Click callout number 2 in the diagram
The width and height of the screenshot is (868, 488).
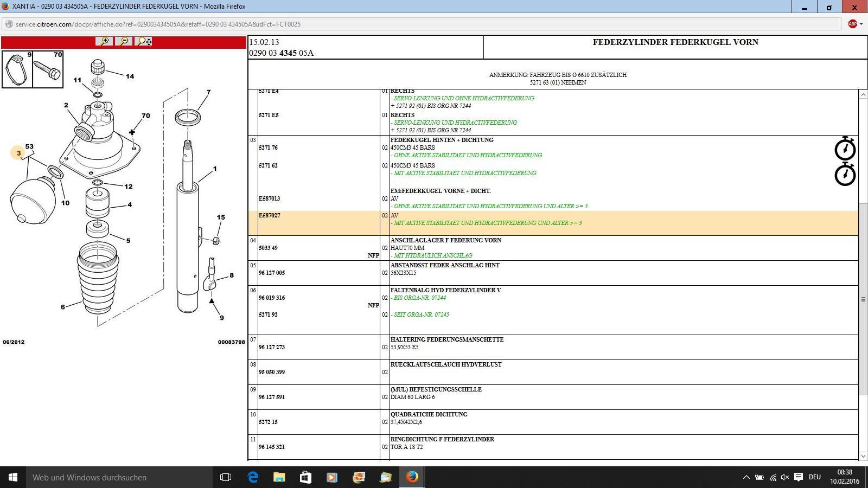coord(66,105)
